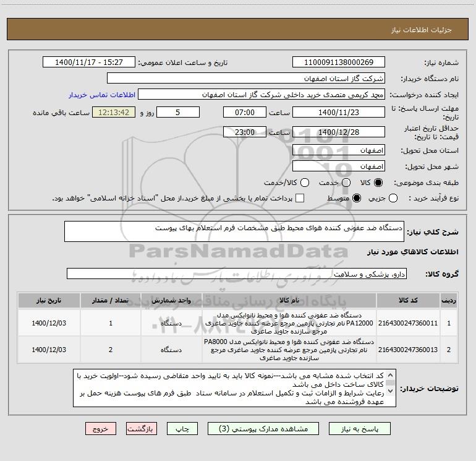Click the request creator name field
Screen dimensions: 476x461
[x=261, y=94]
